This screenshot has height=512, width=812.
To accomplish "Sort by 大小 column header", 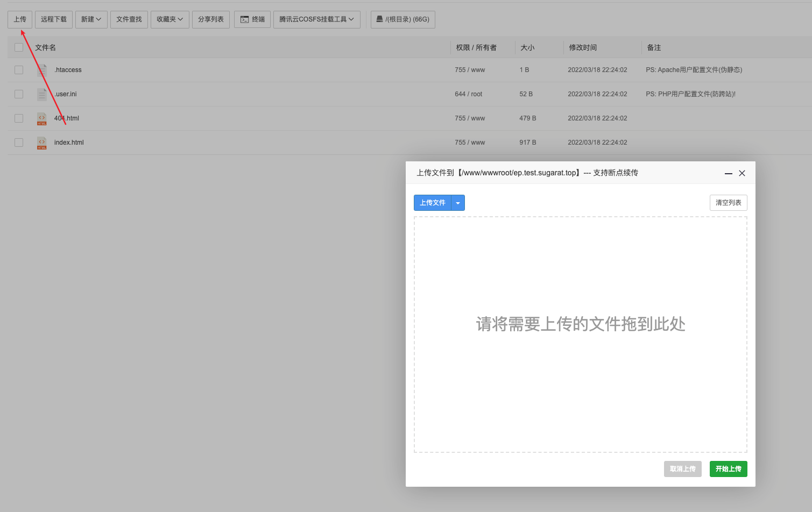I will point(528,48).
